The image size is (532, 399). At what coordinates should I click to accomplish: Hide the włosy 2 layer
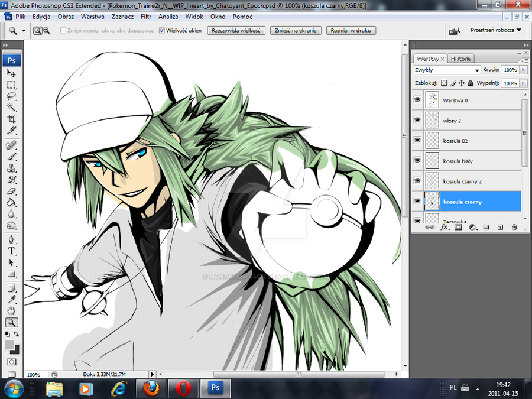coord(417,120)
